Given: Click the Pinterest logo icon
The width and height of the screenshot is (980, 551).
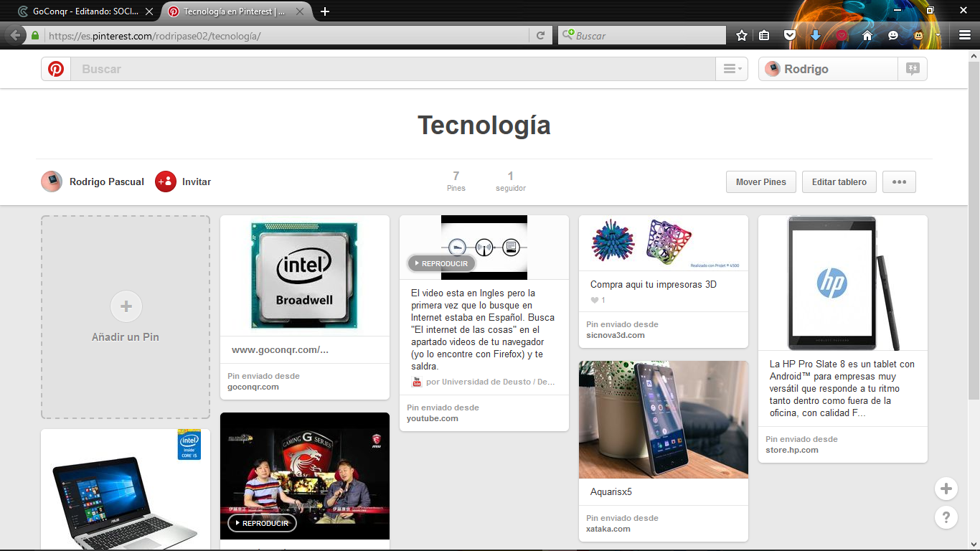Looking at the screenshot, I should 56,69.
